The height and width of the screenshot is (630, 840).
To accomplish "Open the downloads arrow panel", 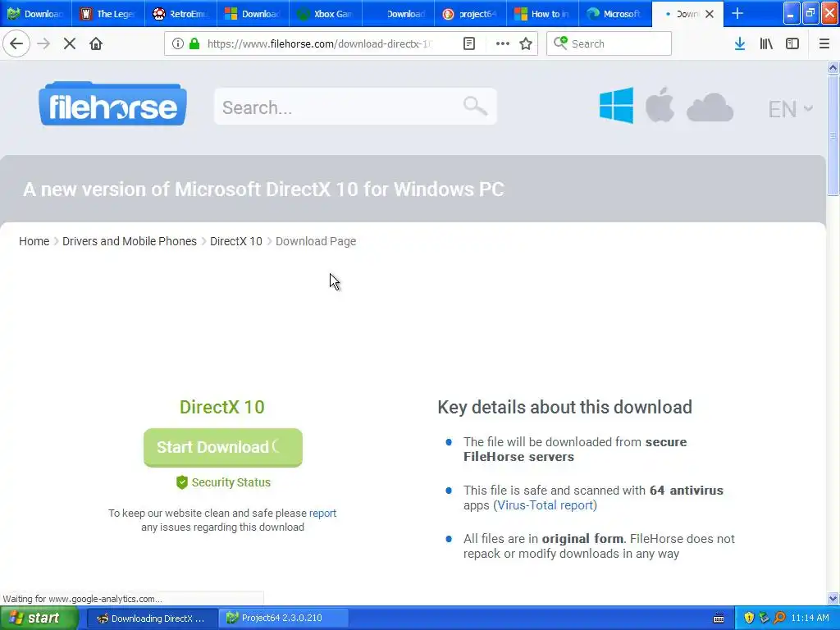I will click(740, 44).
